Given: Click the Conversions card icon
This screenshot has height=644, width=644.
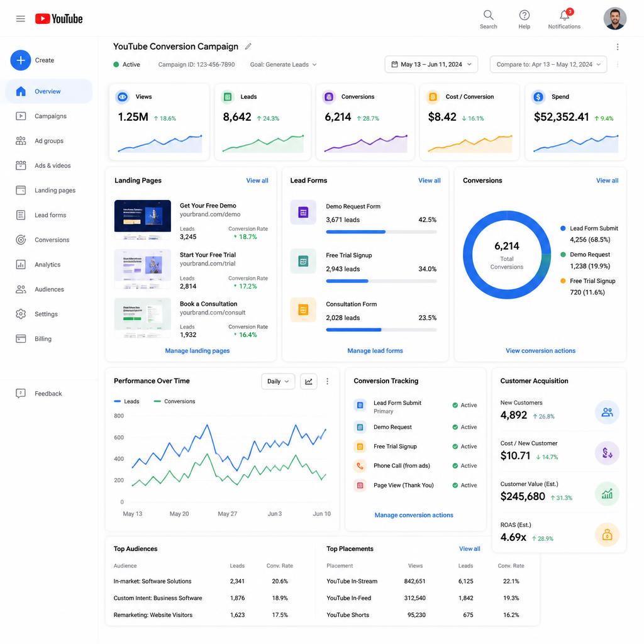Looking at the screenshot, I should click(328, 97).
